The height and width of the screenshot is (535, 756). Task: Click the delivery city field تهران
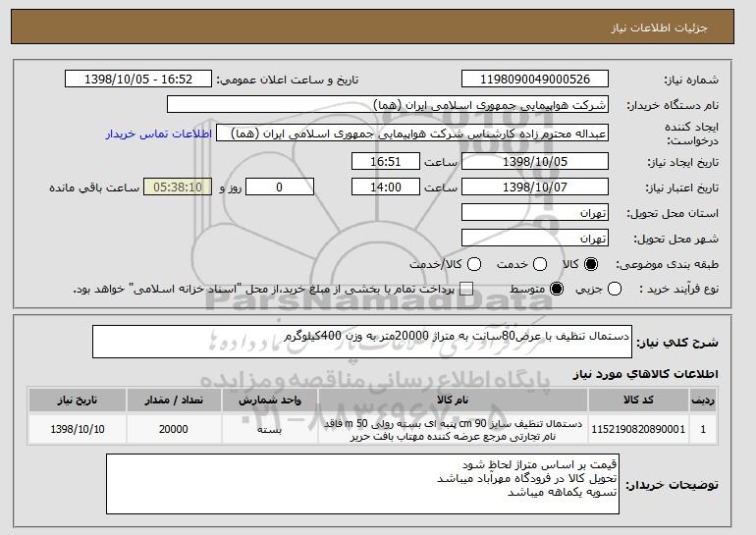pyautogui.click(x=535, y=239)
